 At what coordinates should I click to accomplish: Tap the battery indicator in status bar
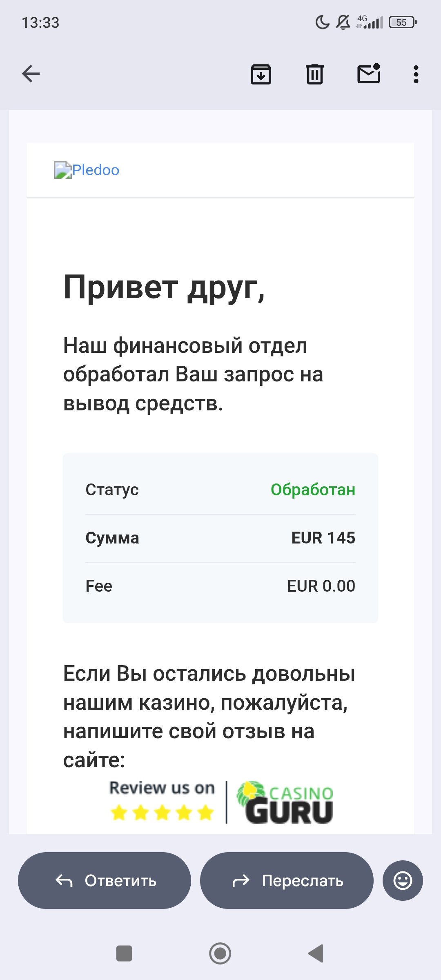click(403, 22)
